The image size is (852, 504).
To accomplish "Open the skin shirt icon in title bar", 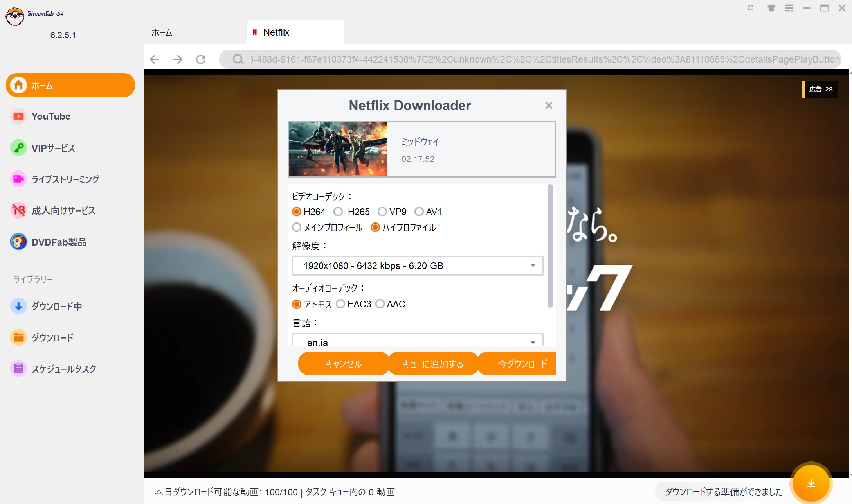I will click(771, 8).
